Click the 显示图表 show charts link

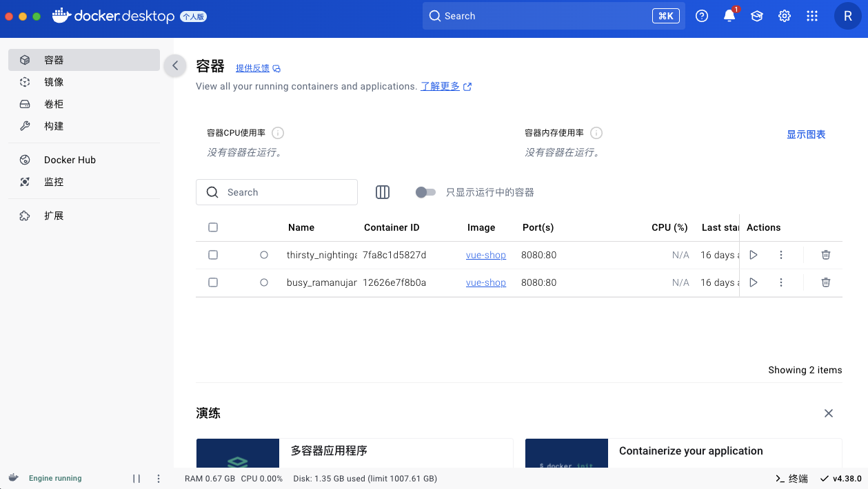pyautogui.click(x=805, y=134)
